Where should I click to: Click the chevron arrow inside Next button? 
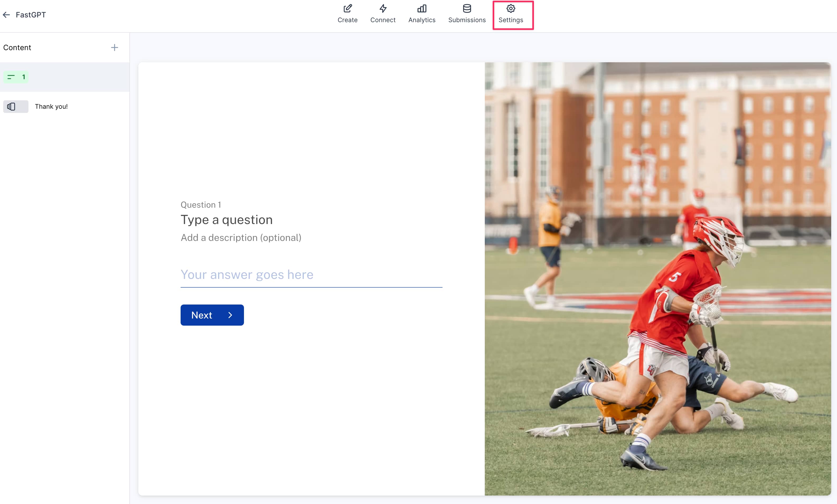pos(230,315)
